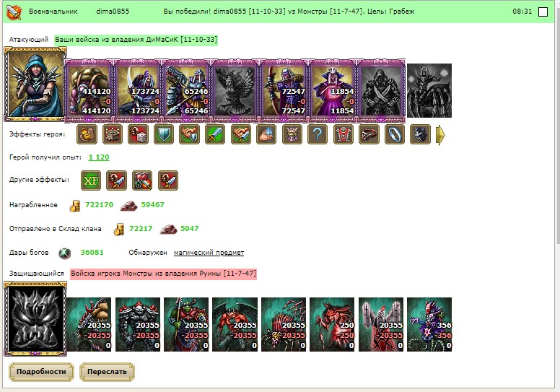Viewport: 560px width, 392px height.
Task: Open the battle report sword-shield icon
Action: pos(14,12)
